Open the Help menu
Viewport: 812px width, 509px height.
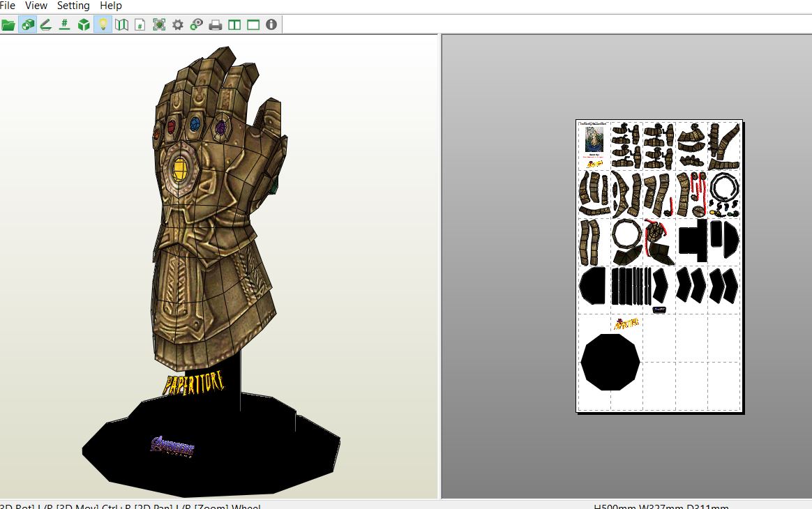110,6
